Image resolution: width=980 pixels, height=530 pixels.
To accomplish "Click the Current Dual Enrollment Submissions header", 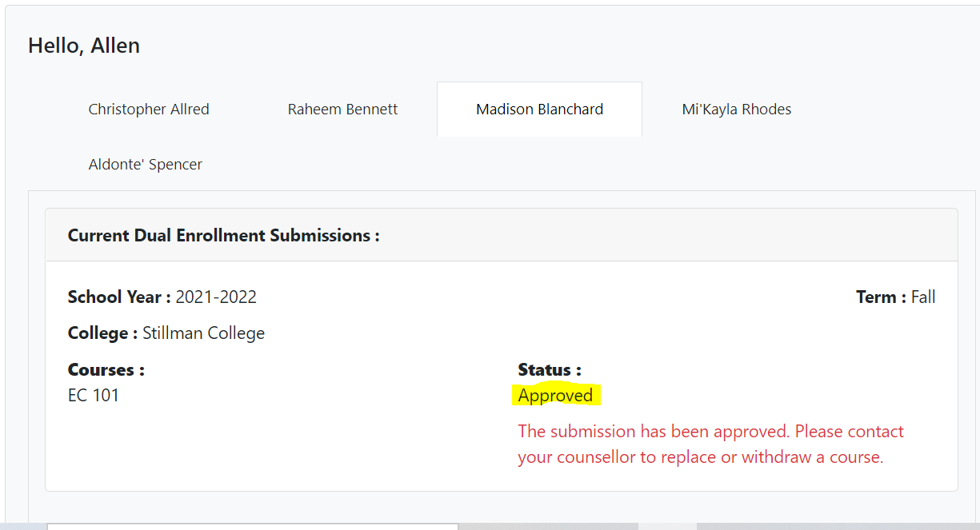I will 223,236.
